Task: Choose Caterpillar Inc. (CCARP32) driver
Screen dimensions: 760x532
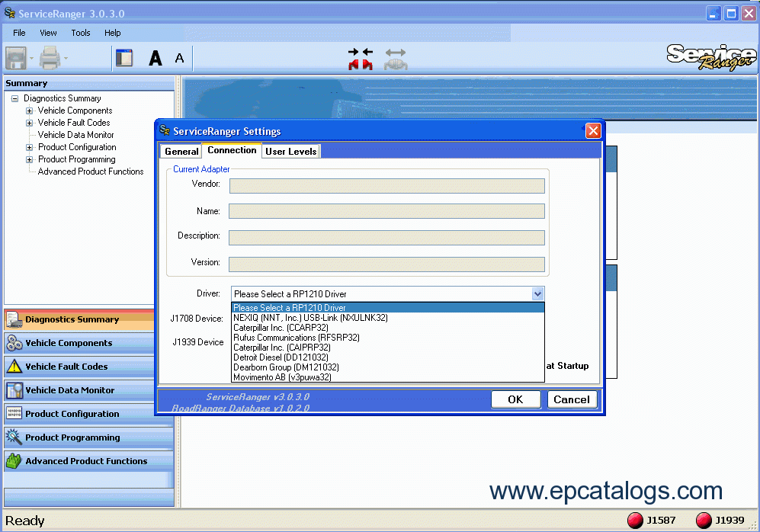Action: (x=388, y=328)
